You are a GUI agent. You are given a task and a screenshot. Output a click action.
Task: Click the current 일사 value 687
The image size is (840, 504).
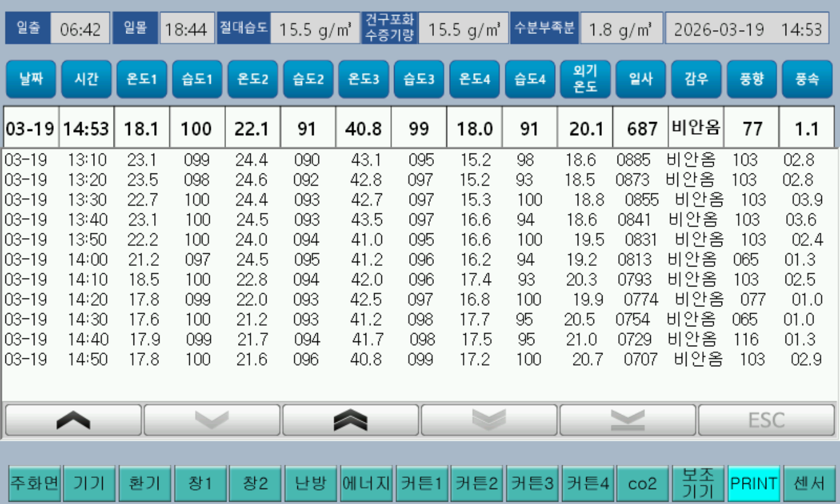tap(641, 128)
